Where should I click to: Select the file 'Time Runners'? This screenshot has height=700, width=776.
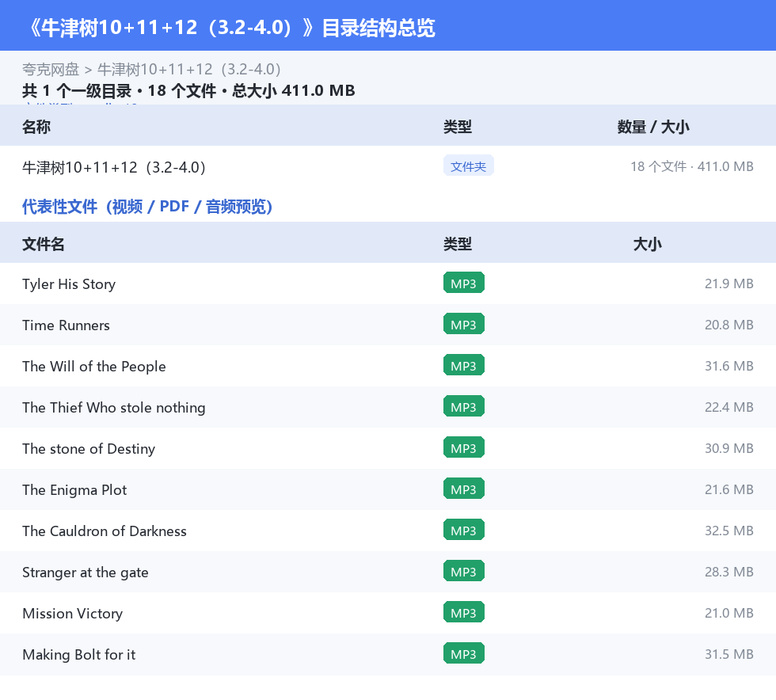[66, 325]
